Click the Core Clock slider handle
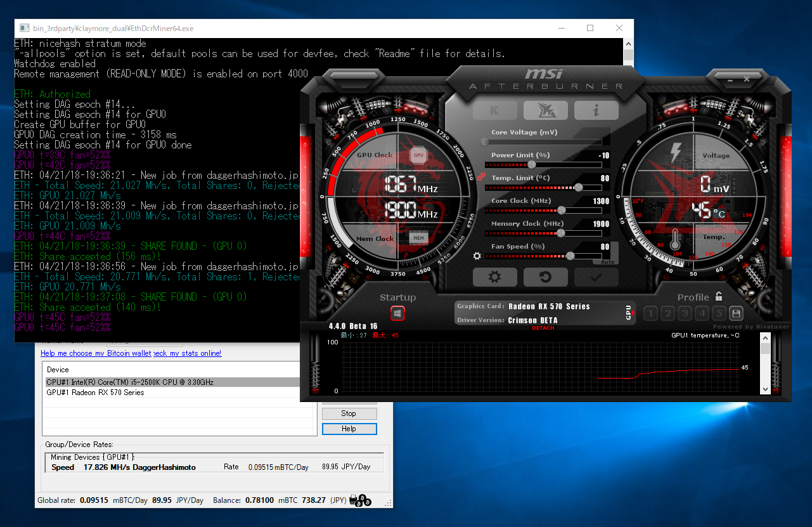This screenshot has height=527, width=812. click(x=562, y=211)
